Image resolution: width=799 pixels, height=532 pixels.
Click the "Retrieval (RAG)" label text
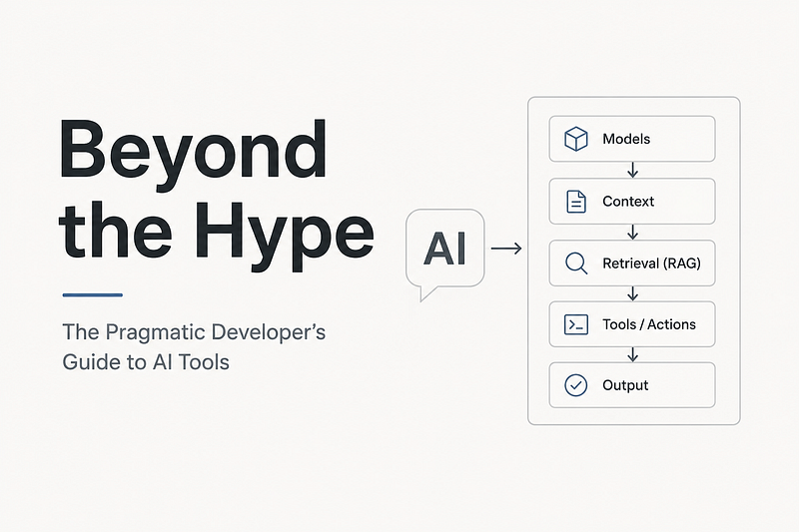(652, 264)
